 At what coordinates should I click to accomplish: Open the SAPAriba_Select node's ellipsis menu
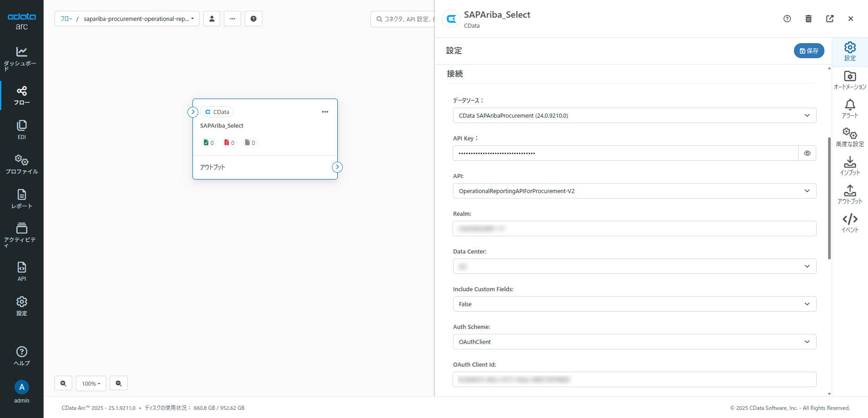[325, 112]
